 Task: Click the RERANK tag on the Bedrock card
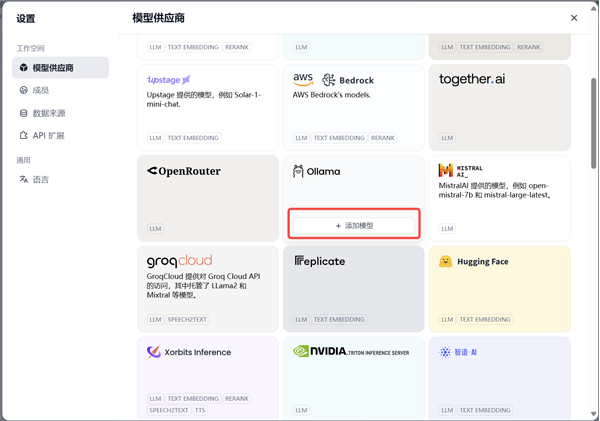(x=383, y=138)
